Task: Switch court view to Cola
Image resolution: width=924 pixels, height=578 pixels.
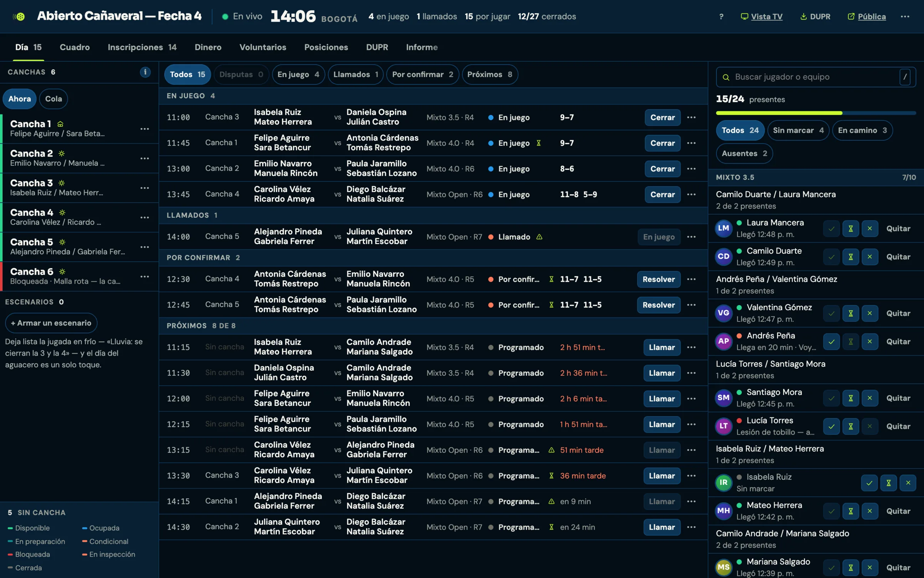Action: [54, 99]
